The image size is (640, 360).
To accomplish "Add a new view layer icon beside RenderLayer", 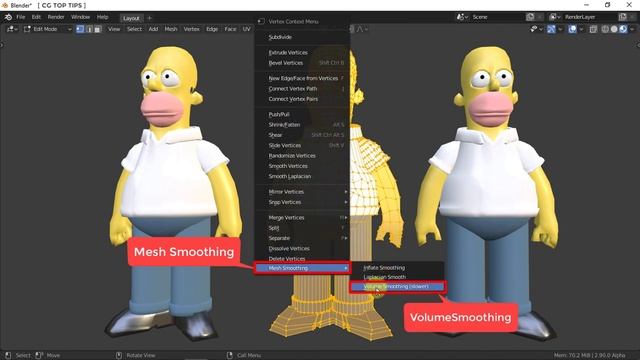I will 622,17.
